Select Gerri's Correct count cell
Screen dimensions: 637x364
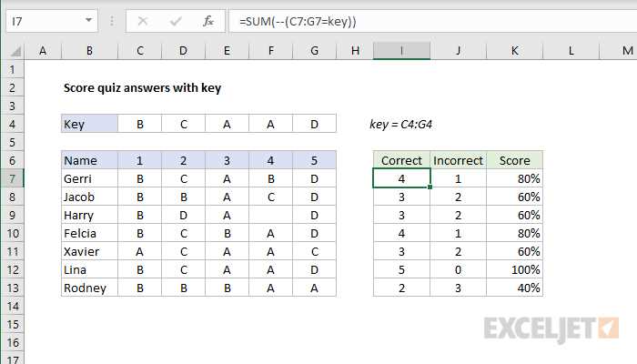point(401,178)
